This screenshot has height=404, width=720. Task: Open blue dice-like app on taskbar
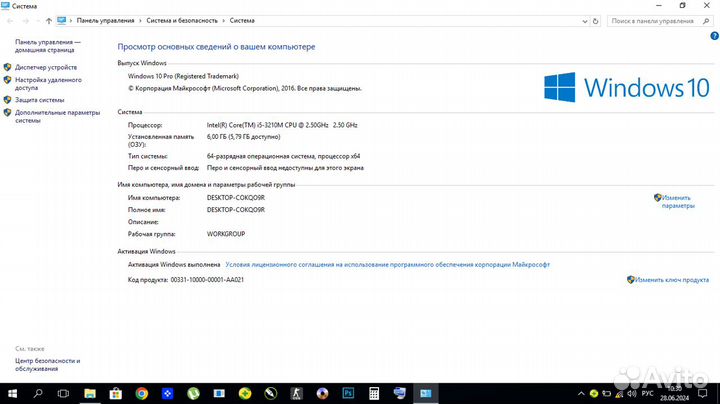pos(167,393)
